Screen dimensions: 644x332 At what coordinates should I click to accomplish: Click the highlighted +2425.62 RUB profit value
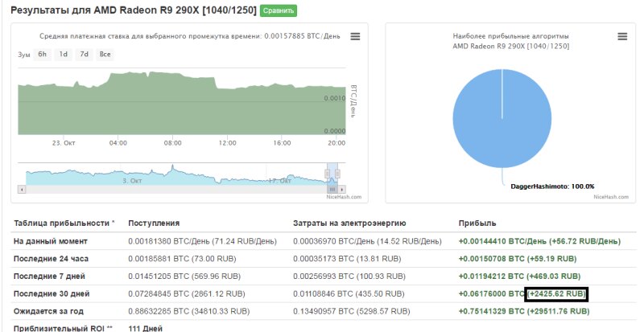[556, 294]
